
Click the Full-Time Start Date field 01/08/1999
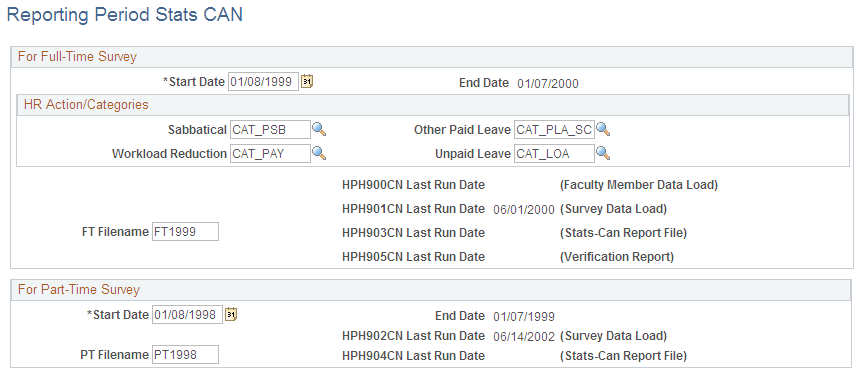[264, 82]
